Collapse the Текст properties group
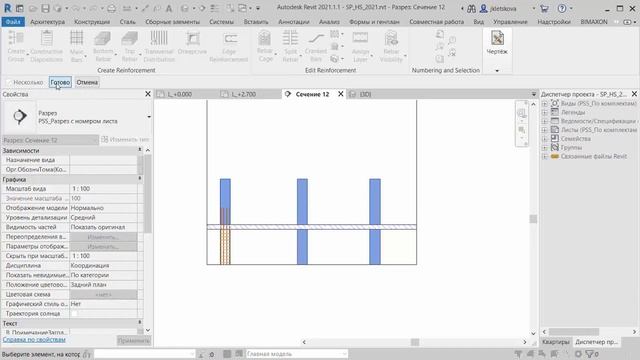This screenshot has width=640, height=360. point(140,323)
